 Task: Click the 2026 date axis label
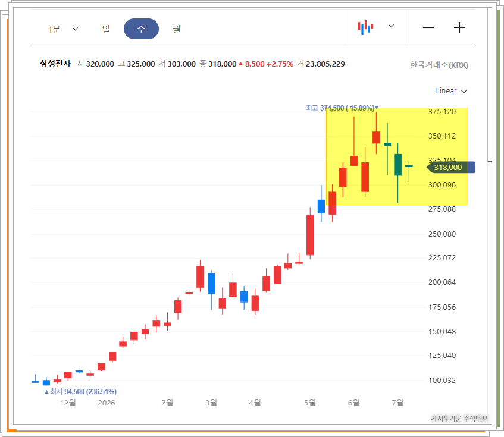point(107,403)
